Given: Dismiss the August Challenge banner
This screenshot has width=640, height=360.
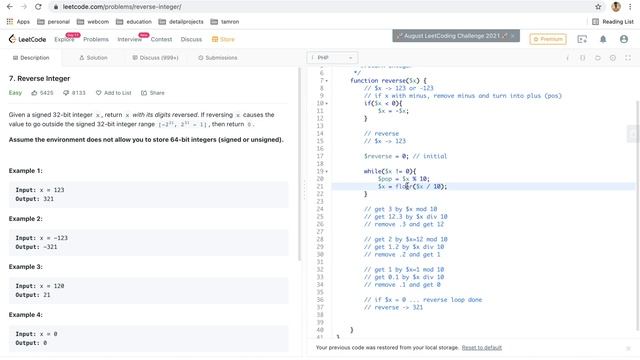Looking at the screenshot, I should click(513, 36).
